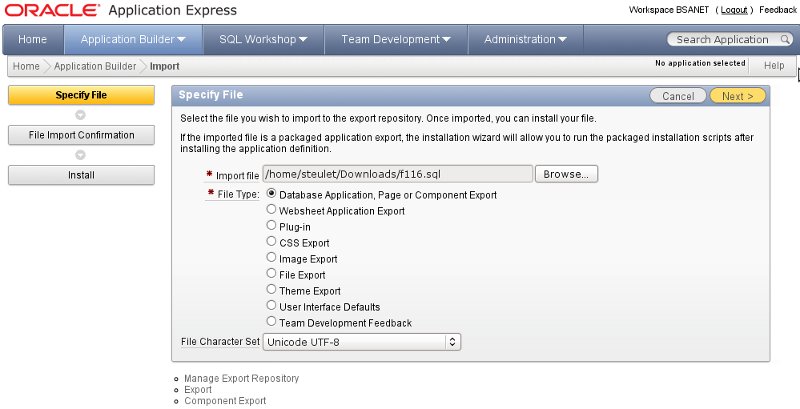Open the SQL Workshop dropdown menu
This screenshot has height=409, width=800.
(x=263, y=40)
